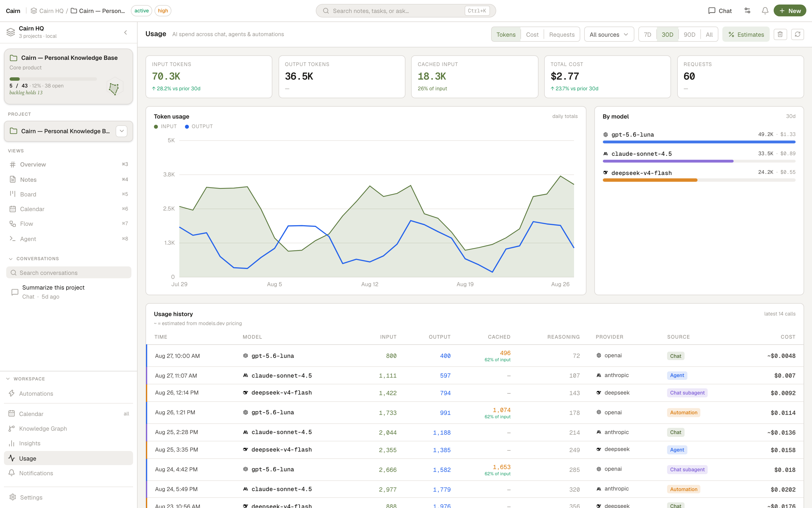Expand the project selector dropdown chevron
Image resolution: width=812 pixels, height=508 pixels.
click(x=122, y=131)
